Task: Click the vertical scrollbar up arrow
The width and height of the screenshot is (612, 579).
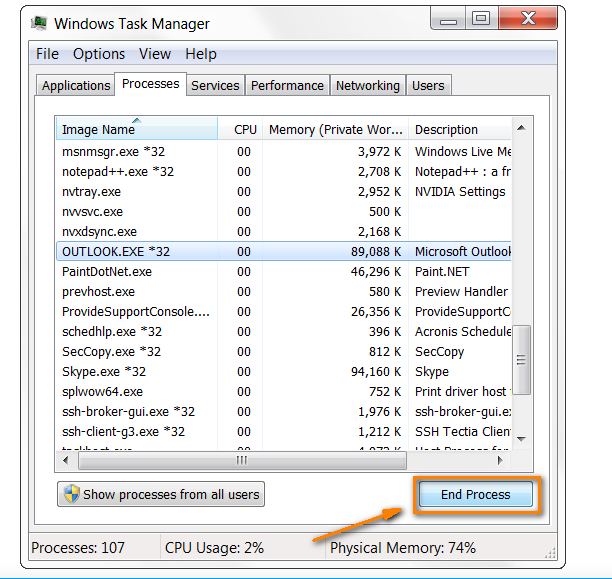Action: [x=521, y=128]
